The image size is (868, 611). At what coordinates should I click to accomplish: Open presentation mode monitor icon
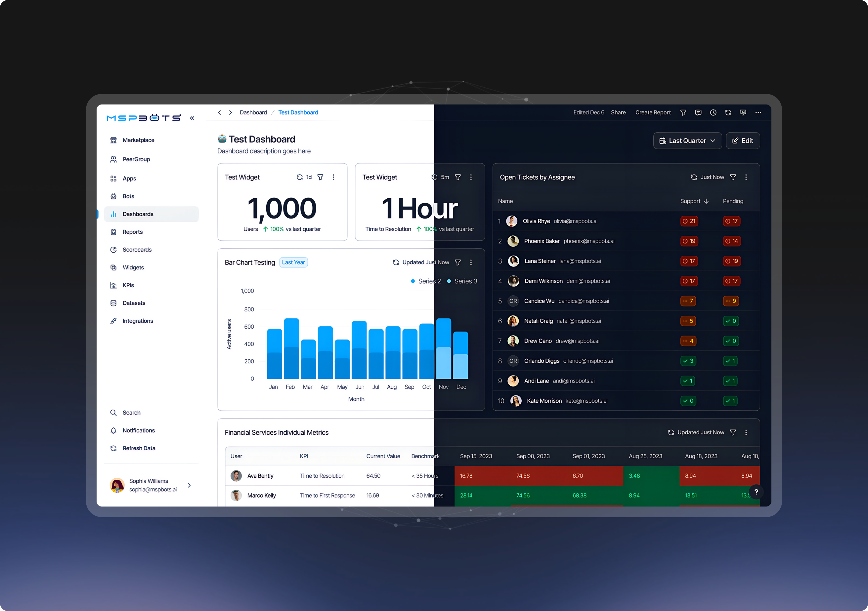pos(743,113)
